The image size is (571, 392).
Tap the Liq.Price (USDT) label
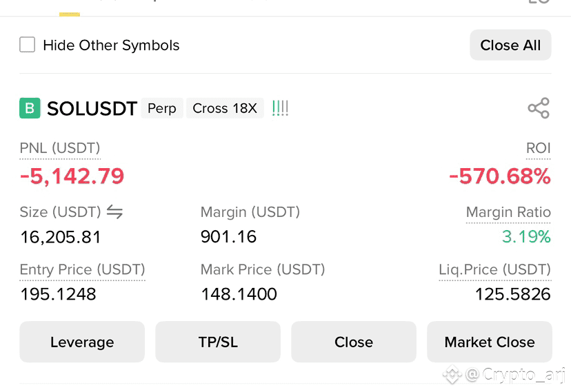495,269
